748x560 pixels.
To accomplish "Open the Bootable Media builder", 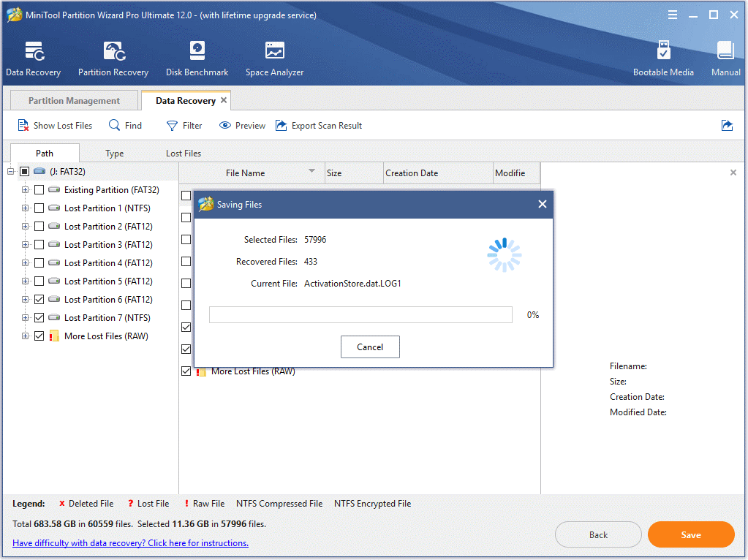I will pyautogui.click(x=663, y=50).
